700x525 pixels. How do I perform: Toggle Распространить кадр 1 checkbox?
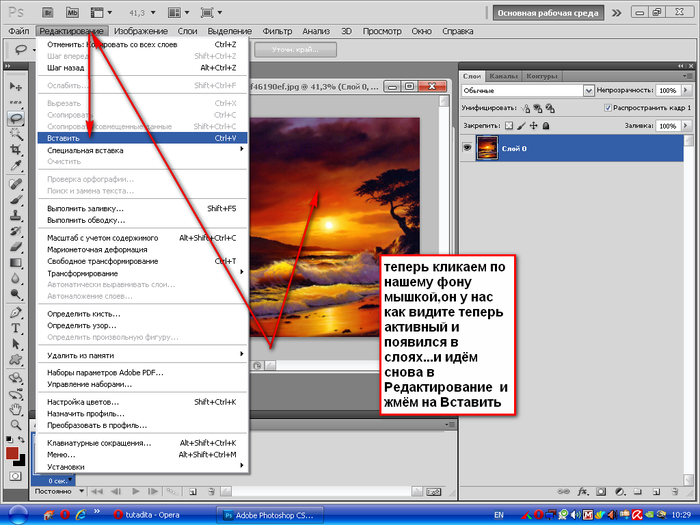[x=608, y=108]
